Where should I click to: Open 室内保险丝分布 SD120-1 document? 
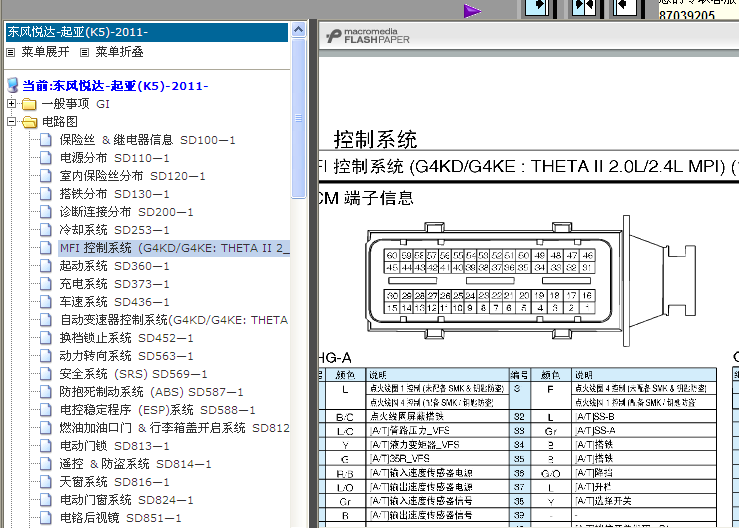(x=132, y=176)
